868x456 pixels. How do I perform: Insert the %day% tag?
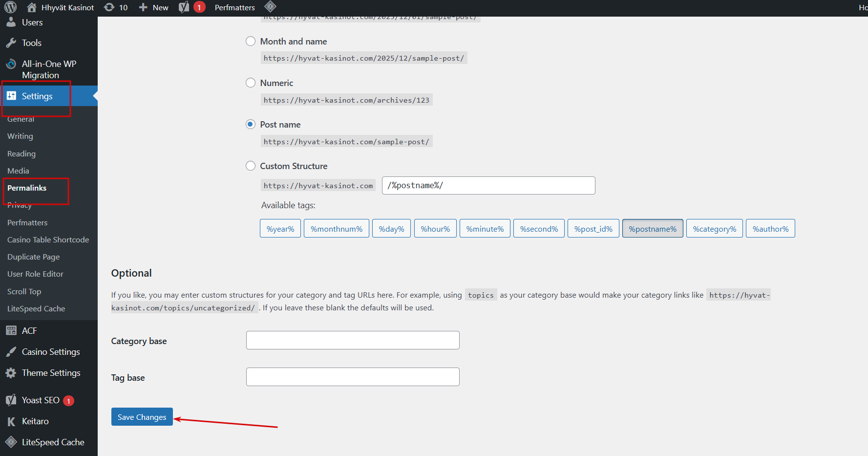point(391,228)
